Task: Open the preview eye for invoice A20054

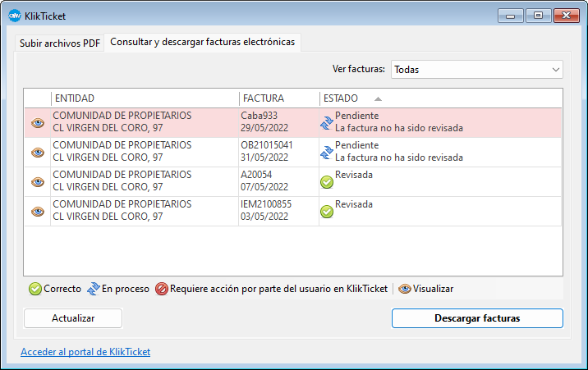Action: coord(37,182)
